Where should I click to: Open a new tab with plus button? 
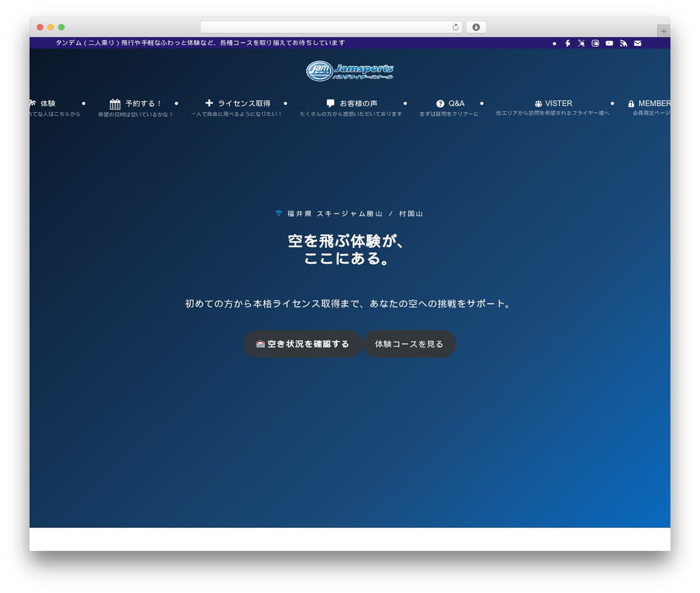click(x=663, y=31)
